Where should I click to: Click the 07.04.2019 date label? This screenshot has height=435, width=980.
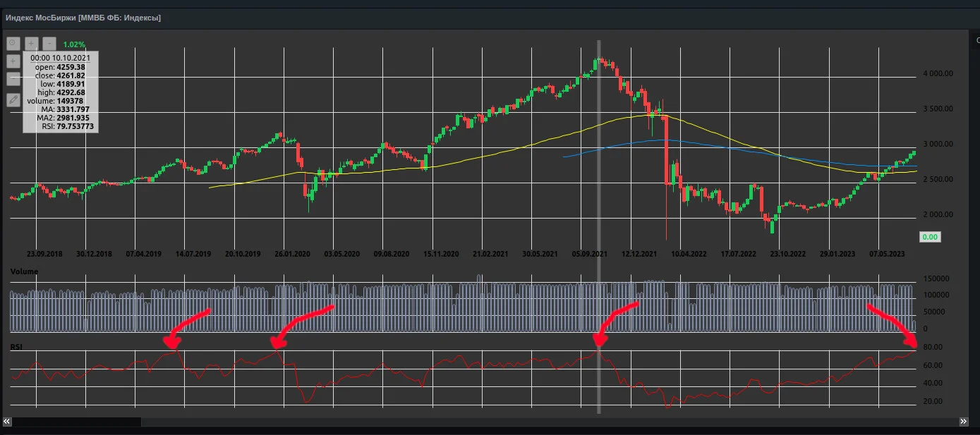coord(145,253)
